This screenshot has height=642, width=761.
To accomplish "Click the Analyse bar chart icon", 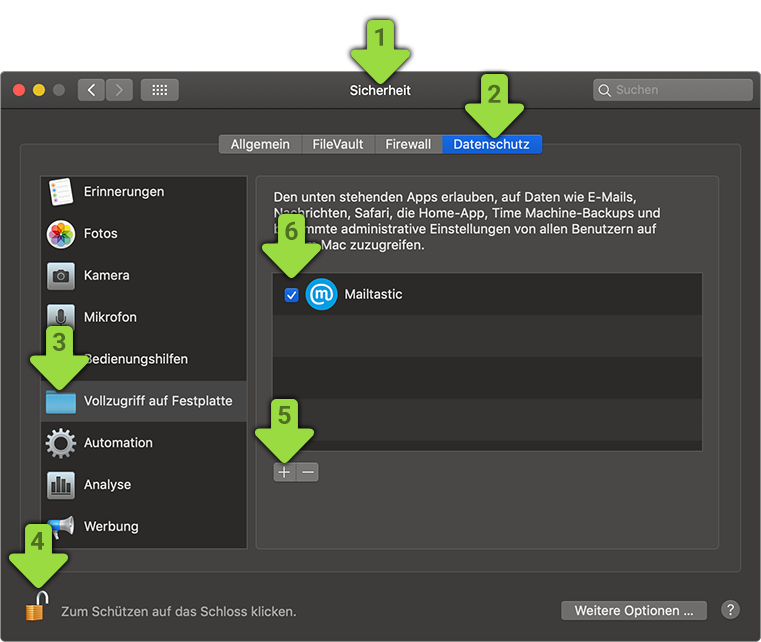I will click(61, 485).
